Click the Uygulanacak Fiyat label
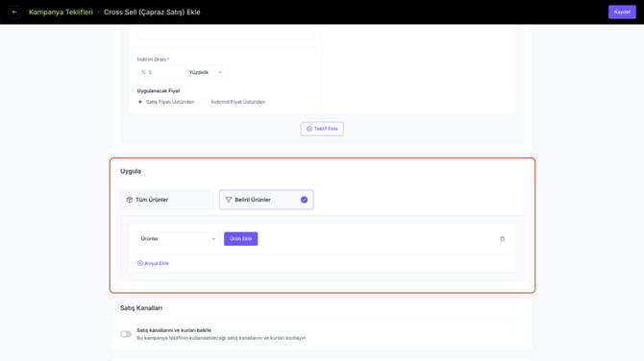Screen dimensions: 644x361 click(159, 90)
